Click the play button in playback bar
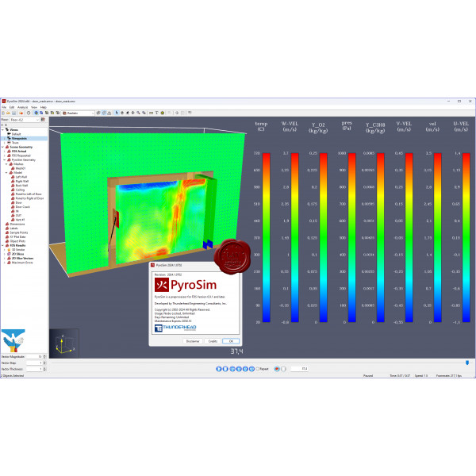Screen dimensions: 476x476 pos(219,369)
